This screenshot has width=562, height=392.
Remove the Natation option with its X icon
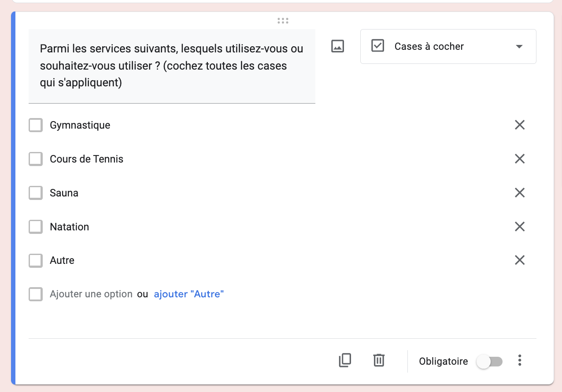tap(519, 226)
